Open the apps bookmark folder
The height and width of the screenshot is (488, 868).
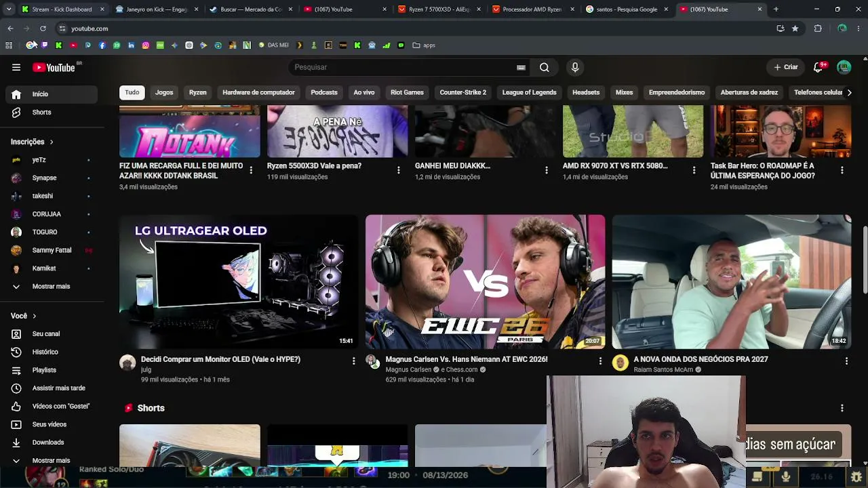pos(425,45)
